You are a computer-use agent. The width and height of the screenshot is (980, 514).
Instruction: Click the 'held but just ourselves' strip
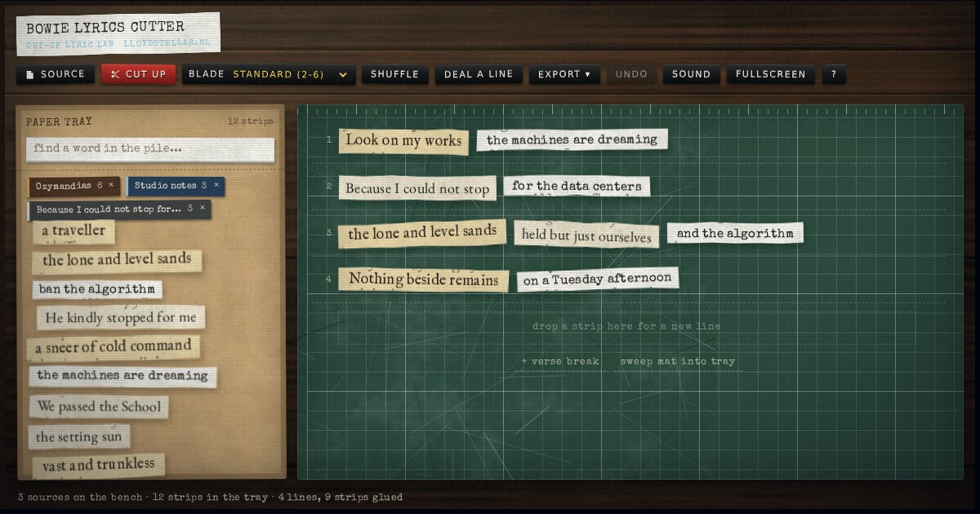(x=586, y=235)
